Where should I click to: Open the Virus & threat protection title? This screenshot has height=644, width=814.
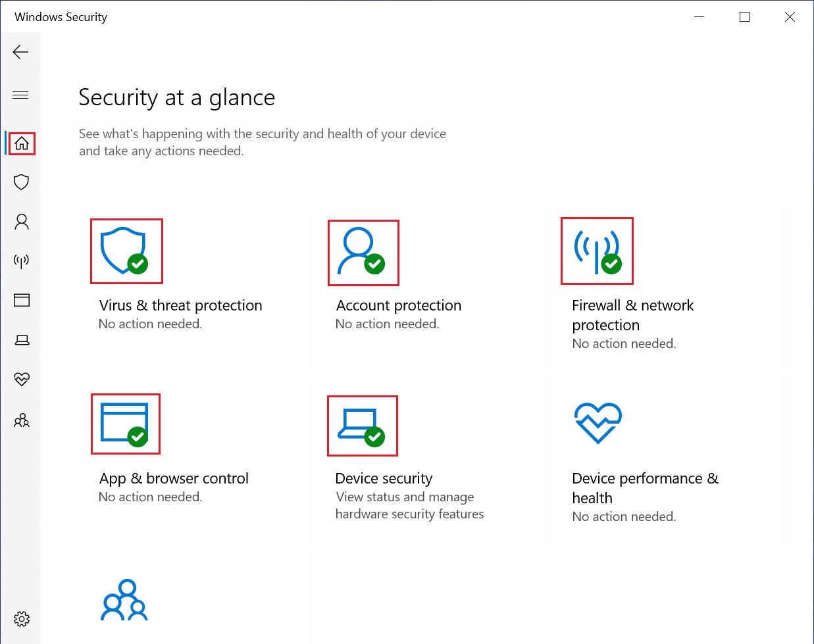(181, 305)
